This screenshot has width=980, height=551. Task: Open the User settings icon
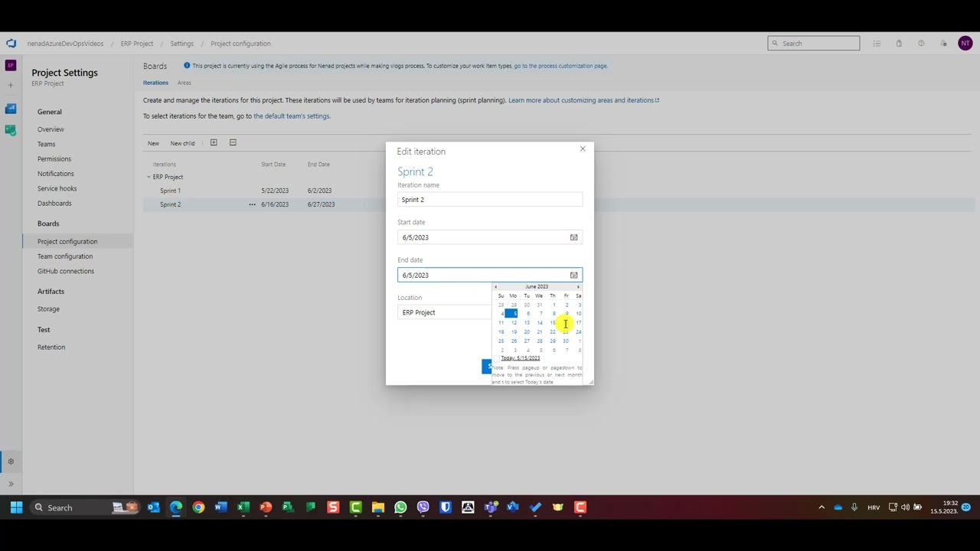click(943, 44)
